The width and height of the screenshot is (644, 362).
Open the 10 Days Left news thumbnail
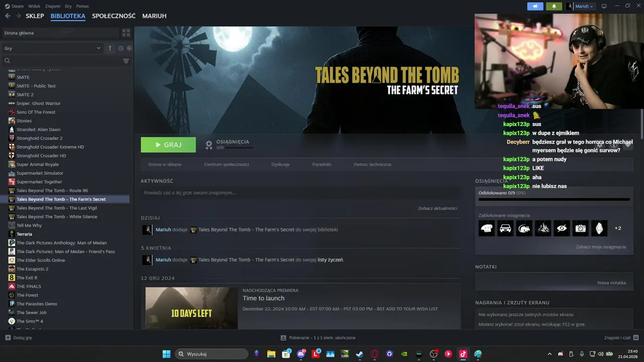[191, 308]
